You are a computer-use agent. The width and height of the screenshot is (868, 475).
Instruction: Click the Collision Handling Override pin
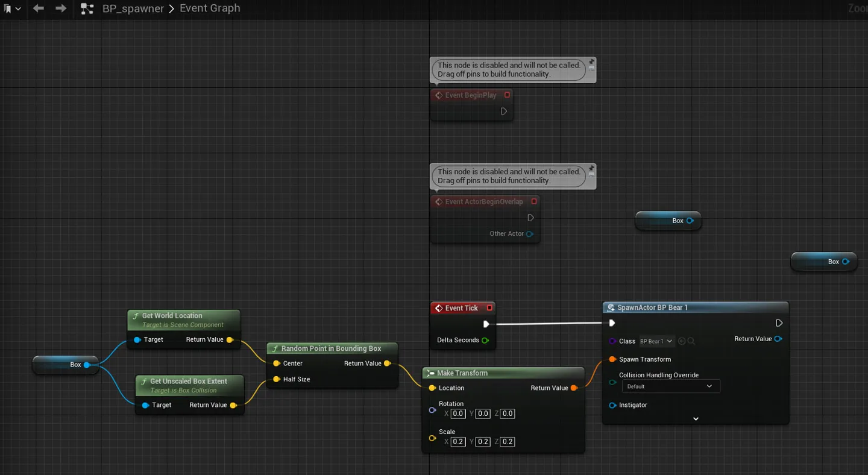612,382
